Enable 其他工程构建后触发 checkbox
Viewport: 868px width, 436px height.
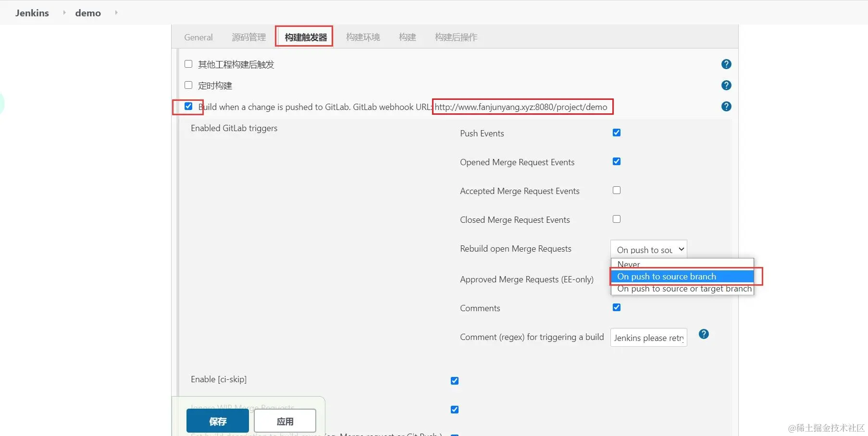point(188,64)
